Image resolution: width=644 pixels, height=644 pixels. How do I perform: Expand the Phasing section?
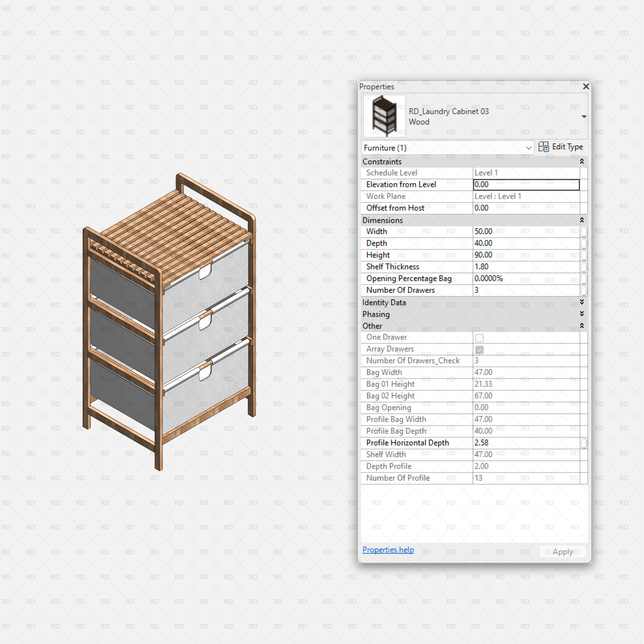(582, 314)
